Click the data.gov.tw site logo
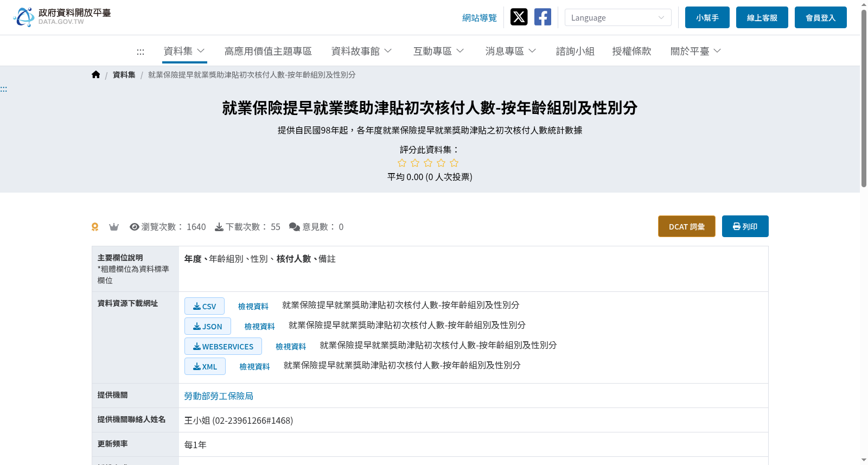The width and height of the screenshot is (868, 465). click(x=62, y=17)
